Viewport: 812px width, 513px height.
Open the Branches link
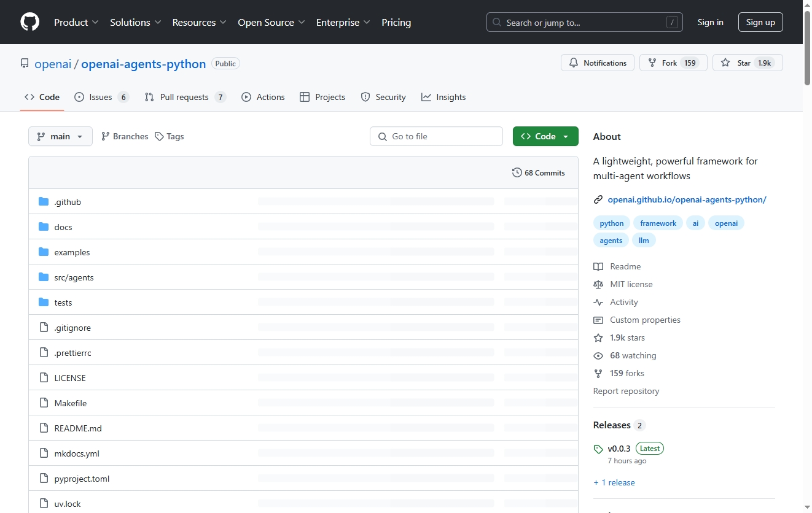pos(125,136)
